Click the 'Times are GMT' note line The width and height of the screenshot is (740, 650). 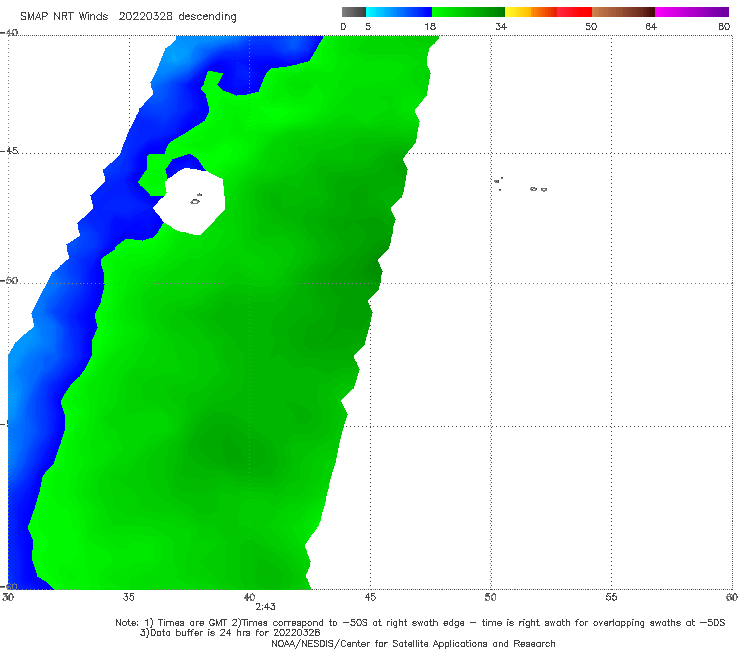(x=420, y=623)
